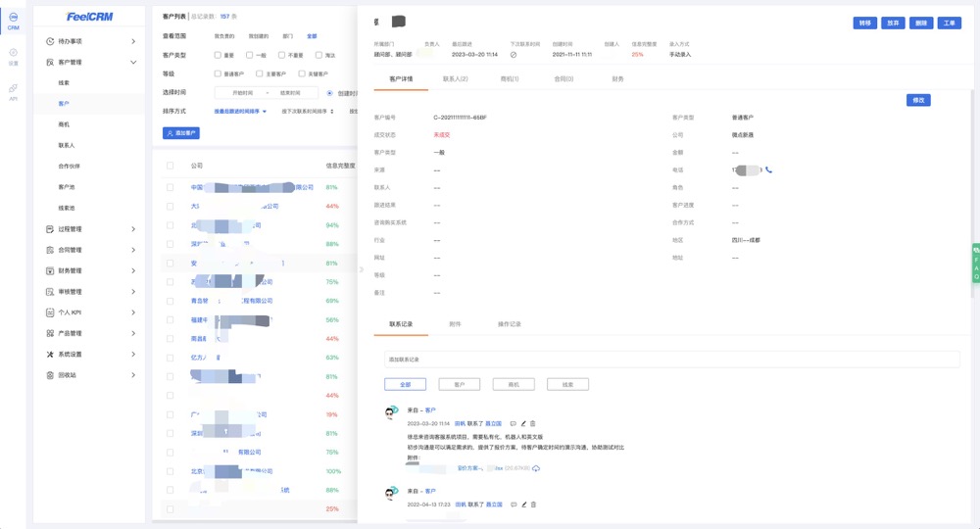Viewport: 980px width, 529px height.
Task: Tick the 普通客户 level checkbox
Action: [218, 73]
